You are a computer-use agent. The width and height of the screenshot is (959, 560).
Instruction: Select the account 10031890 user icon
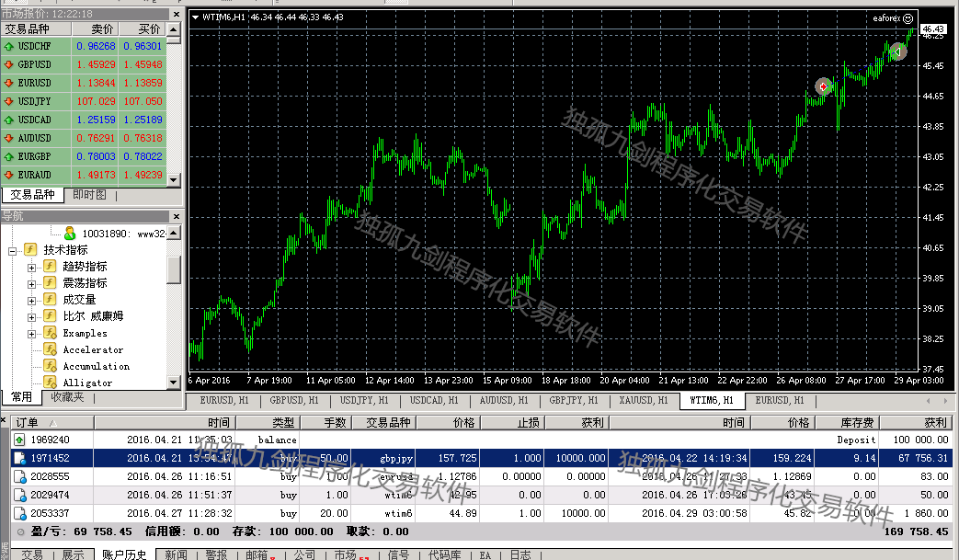[70, 234]
